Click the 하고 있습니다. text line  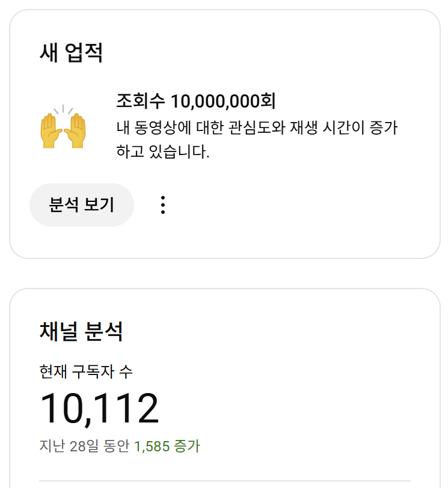tap(162, 151)
